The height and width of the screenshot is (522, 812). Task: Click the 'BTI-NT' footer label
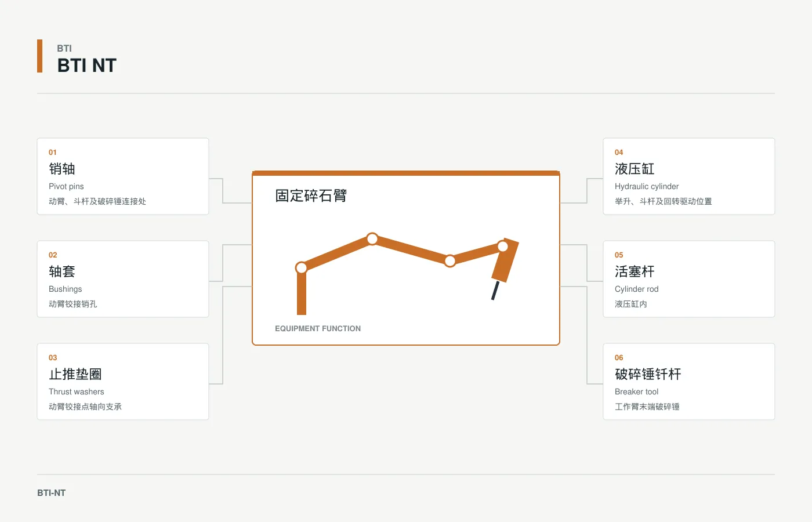pos(52,493)
